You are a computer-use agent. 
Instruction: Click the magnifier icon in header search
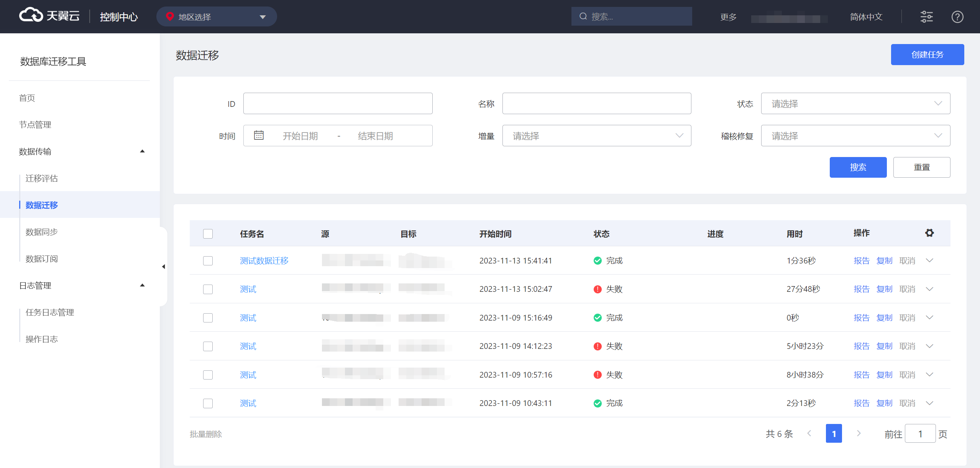click(583, 16)
